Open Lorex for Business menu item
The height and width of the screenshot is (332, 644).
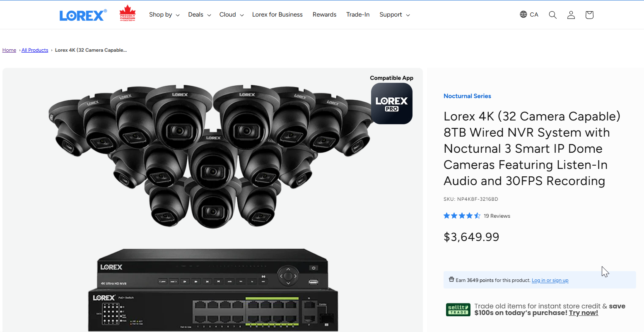[277, 14]
